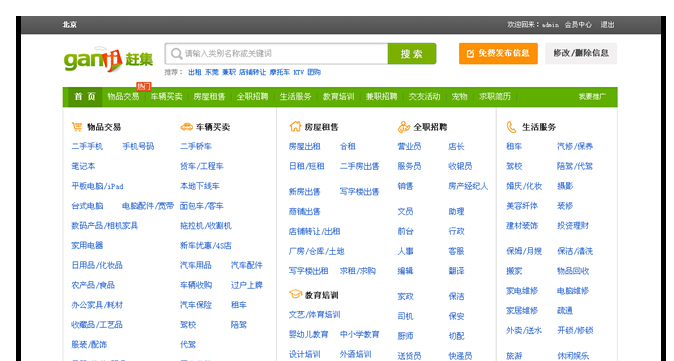Open the 平板电脑/iPad category link
The image size is (674, 361).
tap(98, 186)
